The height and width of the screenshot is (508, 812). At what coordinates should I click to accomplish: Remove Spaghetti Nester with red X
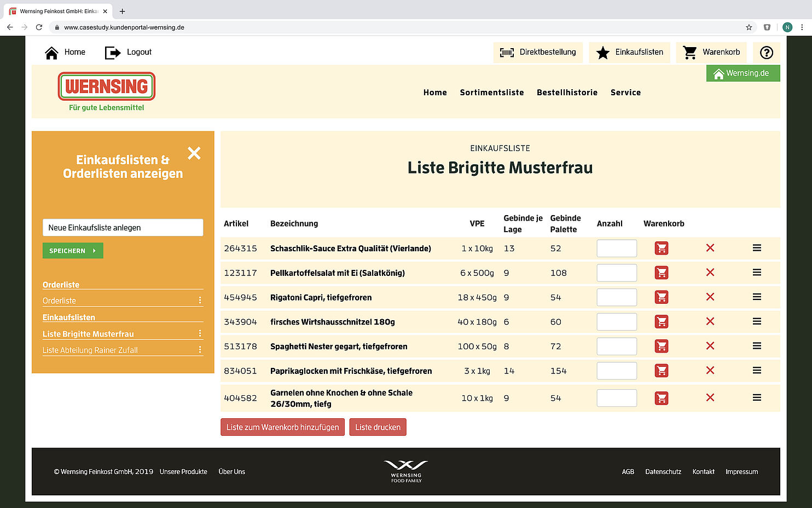(710, 346)
